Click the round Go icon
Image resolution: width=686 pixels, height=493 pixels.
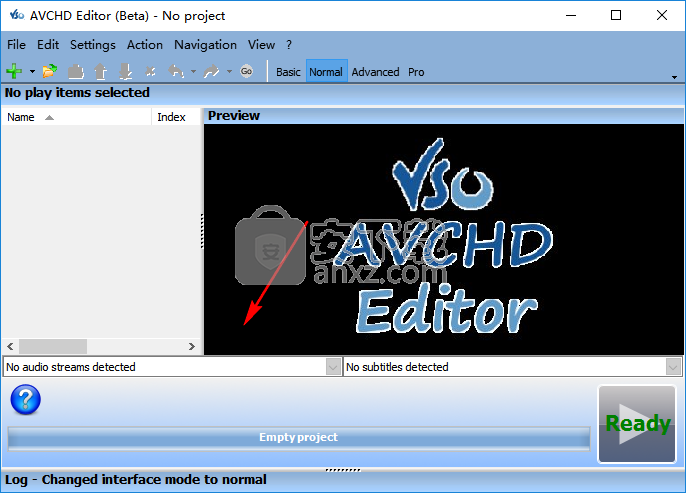pos(246,71)
